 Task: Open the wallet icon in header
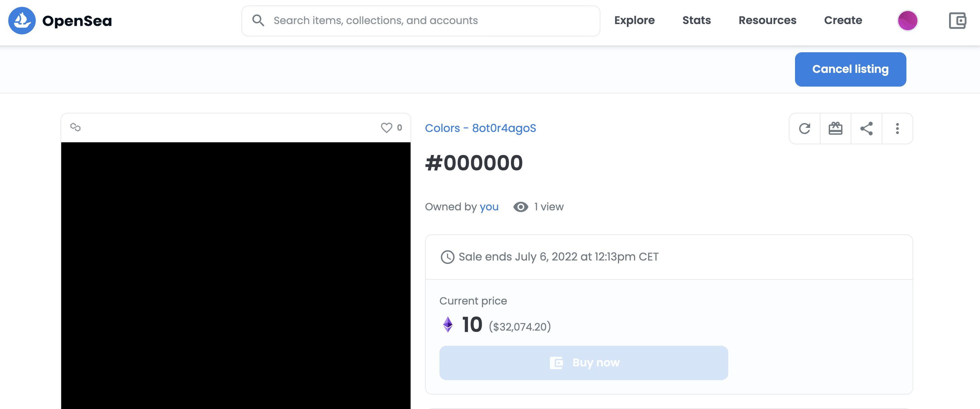(957, 21)
